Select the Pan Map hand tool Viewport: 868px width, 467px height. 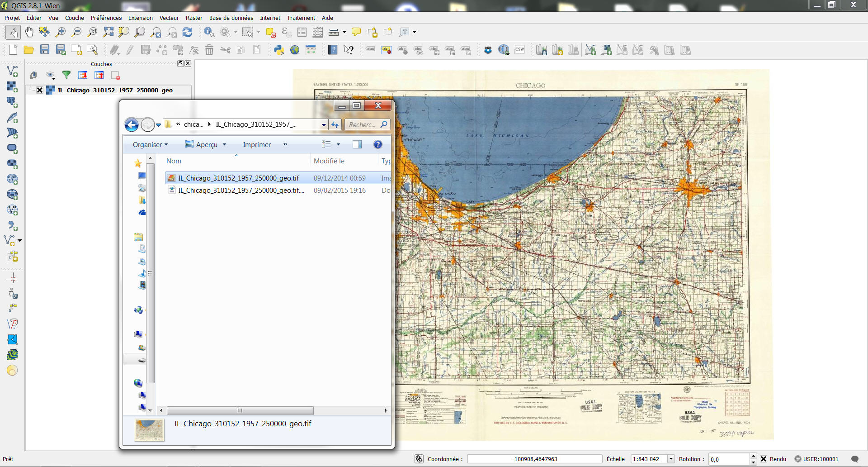coord(29,32)
